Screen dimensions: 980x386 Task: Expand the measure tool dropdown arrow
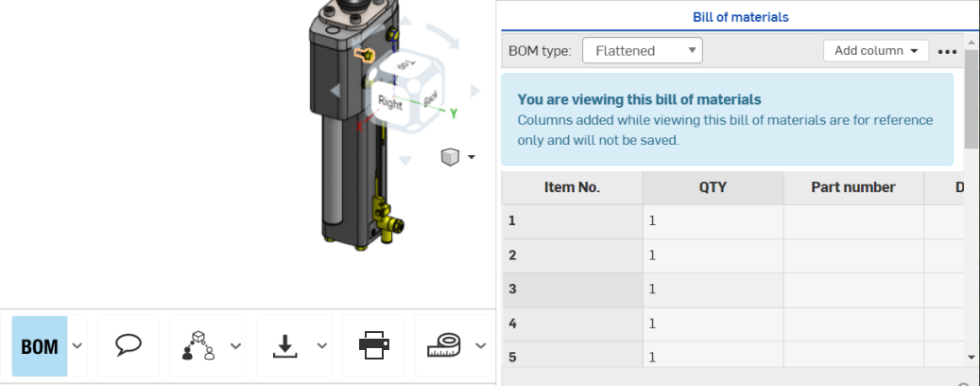click(x=480, y=346)
